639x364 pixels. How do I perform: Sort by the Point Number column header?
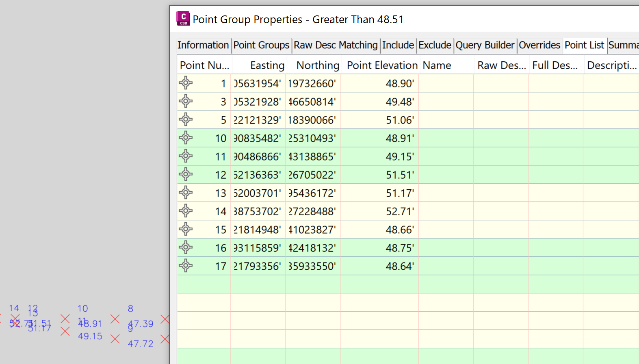(x=204, y=65)
